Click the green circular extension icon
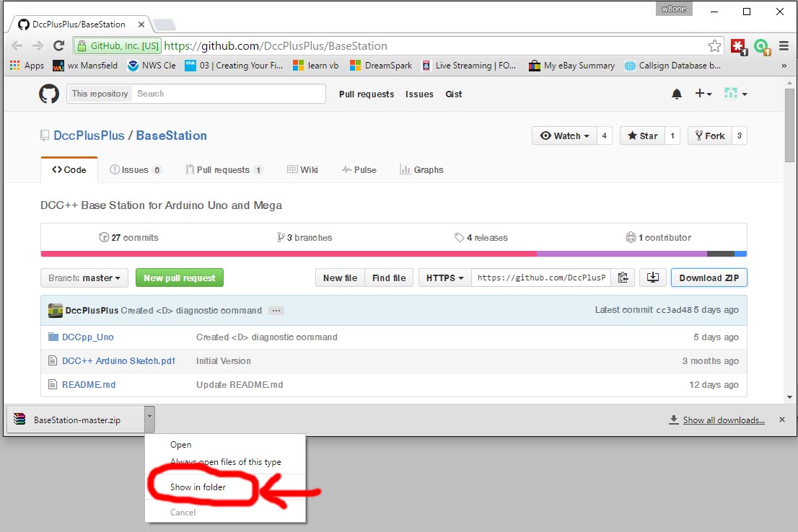Screen dimensions: 798x532 762,47
